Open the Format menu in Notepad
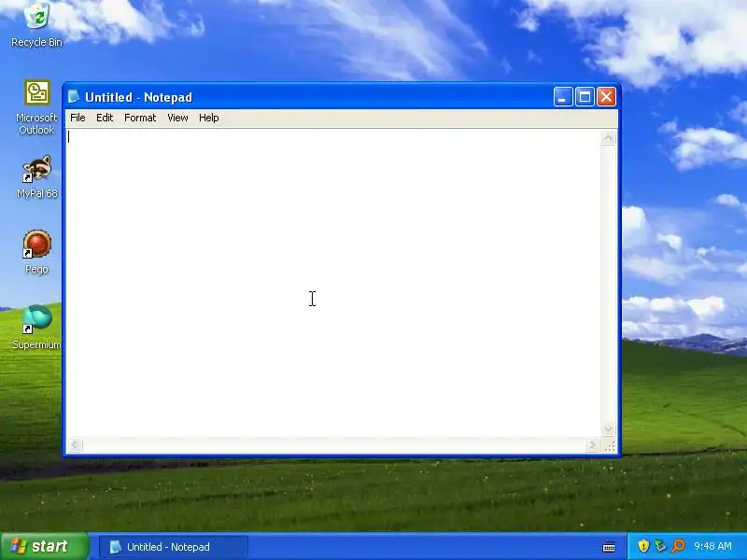The image size is (747, 560). [140, 118]
